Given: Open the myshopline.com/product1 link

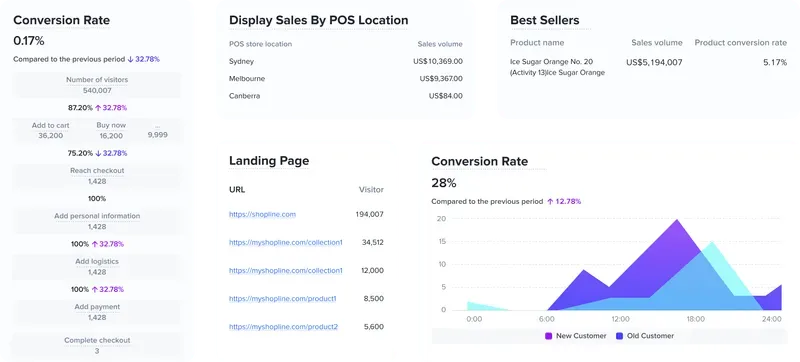Looking at the screenshot, I should click(283, 299).
